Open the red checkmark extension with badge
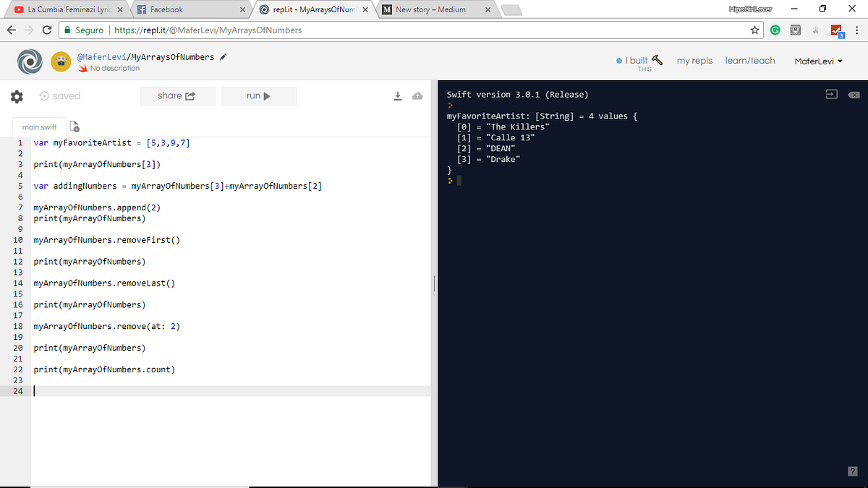Screen dimensions: 868x488 [x=837, y=31]
